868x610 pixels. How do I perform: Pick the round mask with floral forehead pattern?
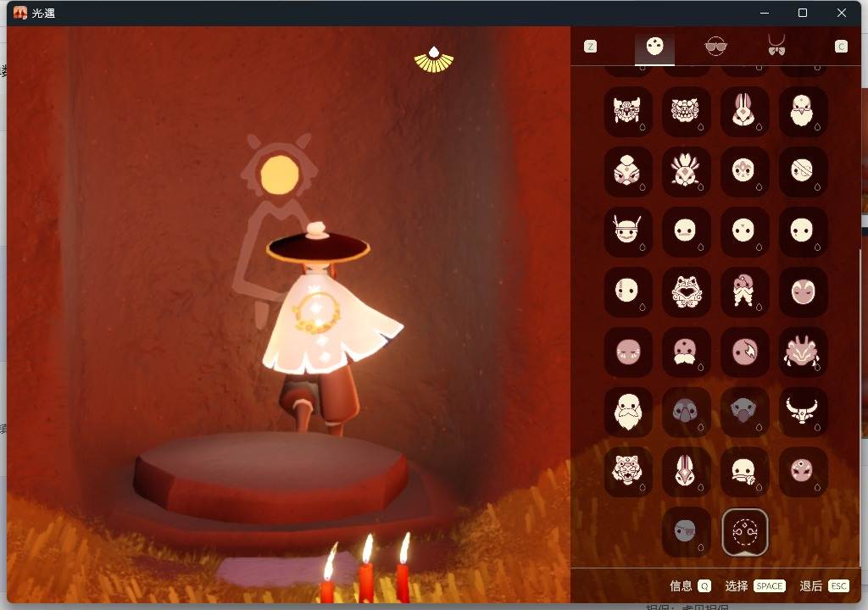[744, 171]
